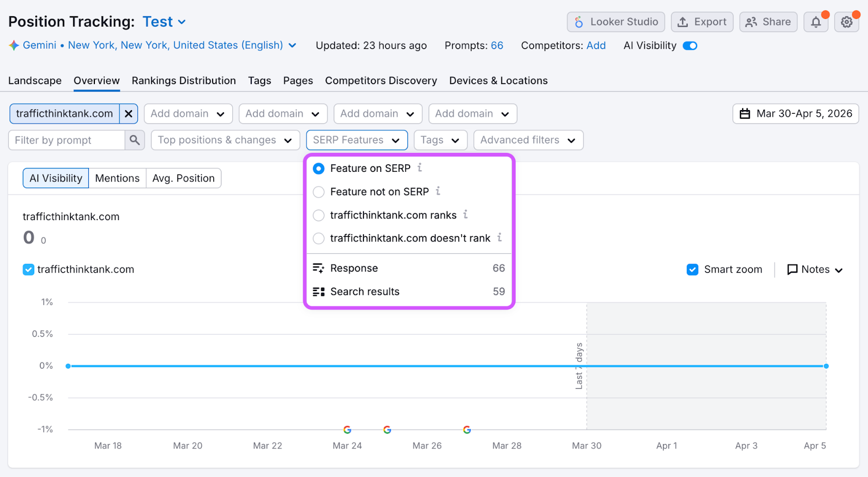Remove trafficthinktank.com domain with X icon

(x=129, y=114)
